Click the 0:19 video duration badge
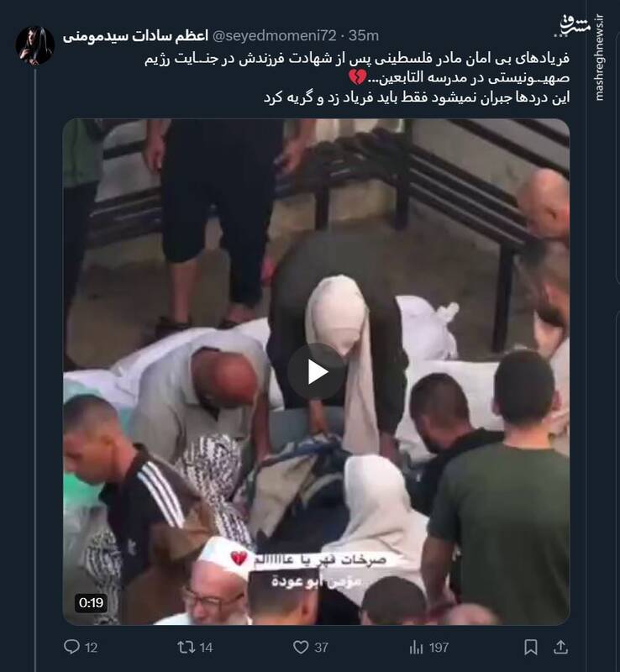 (92, 602)
